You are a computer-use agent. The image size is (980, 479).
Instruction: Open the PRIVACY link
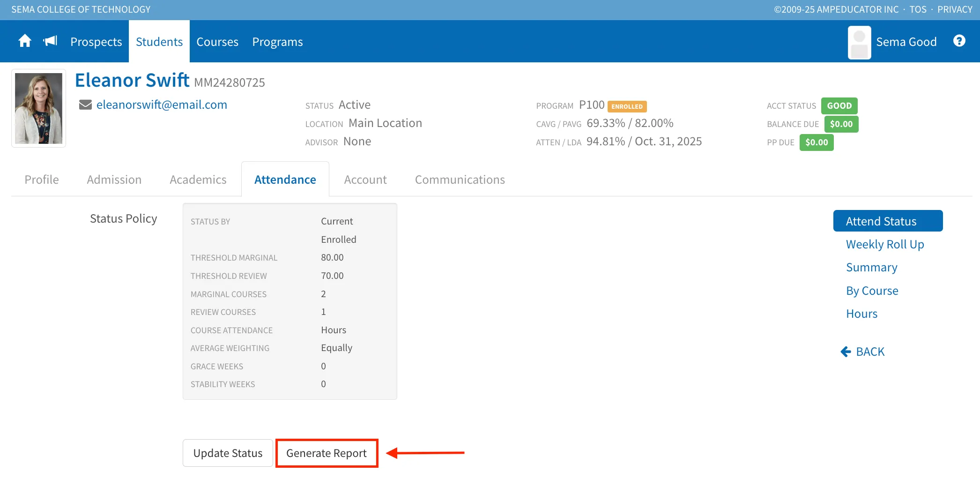955,9
